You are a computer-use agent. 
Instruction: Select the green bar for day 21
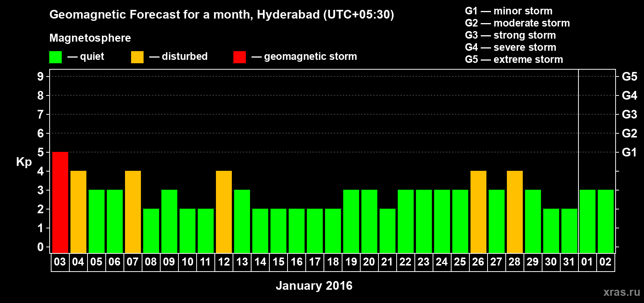388,231
